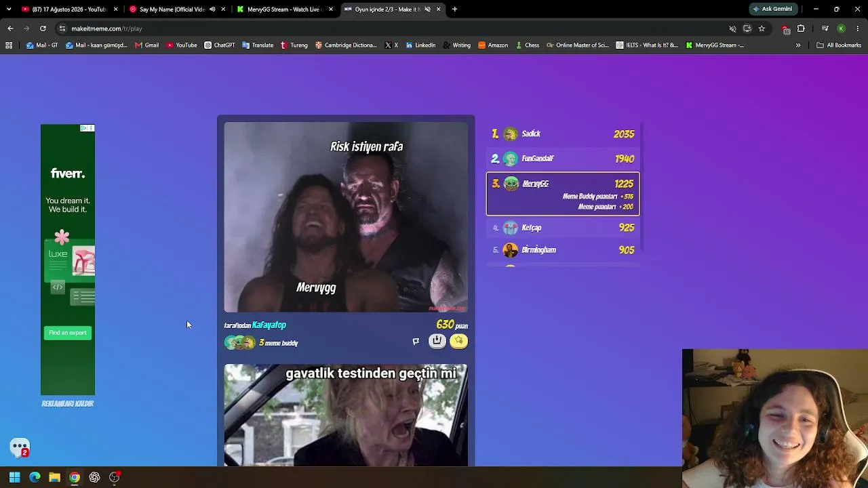This screenshot has width=868, height=488.
Task: Open OBS Studio from the taskbar
Action: click(x=115, y=477)
